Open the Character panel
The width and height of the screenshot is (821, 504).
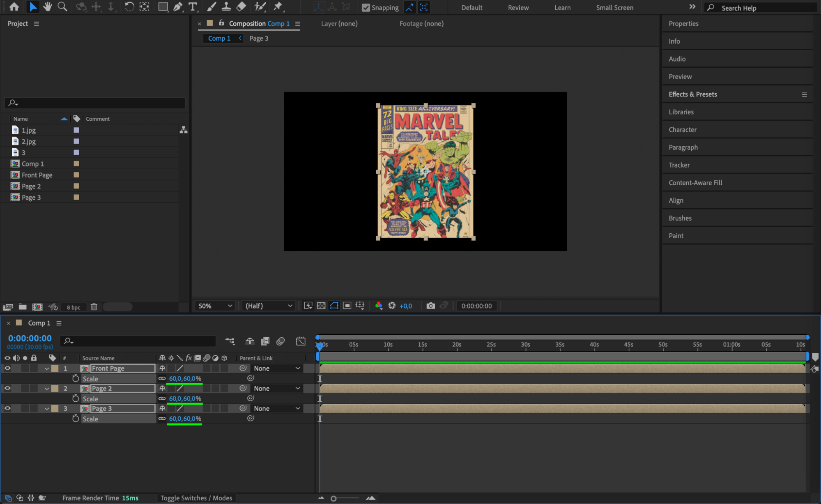pyautogui.click(x=682, y=129)
